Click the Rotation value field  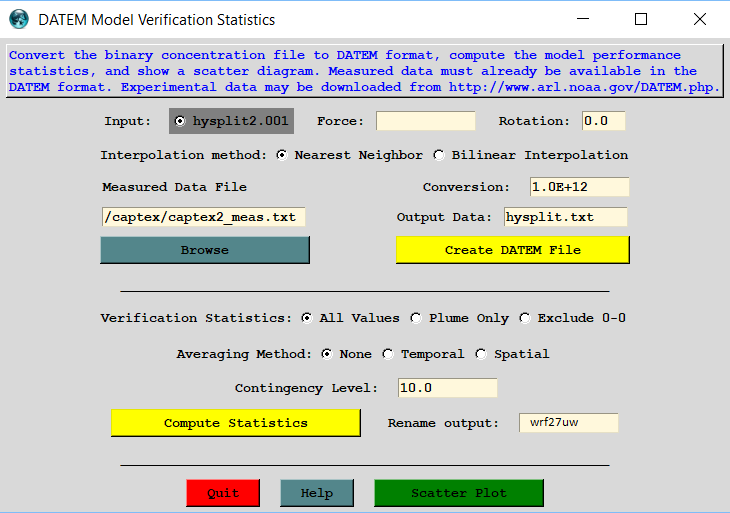pos(603,121)
